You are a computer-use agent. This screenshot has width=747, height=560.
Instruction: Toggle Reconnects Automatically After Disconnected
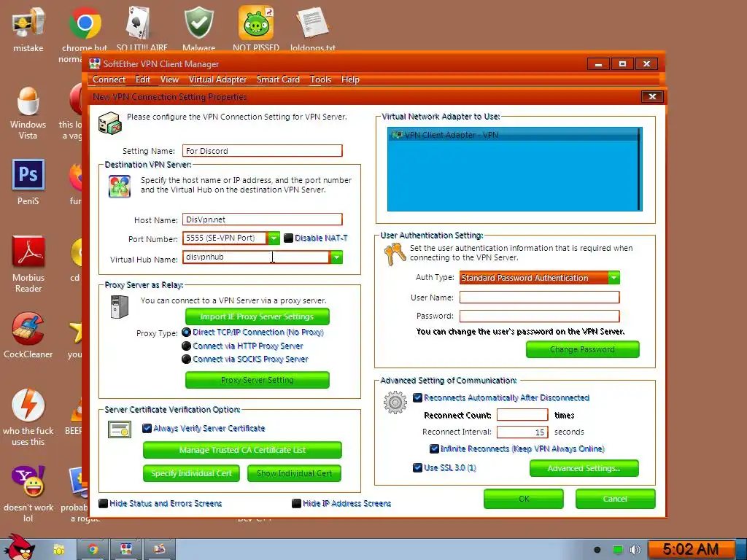pyautogui.click(x=417, y=397)
